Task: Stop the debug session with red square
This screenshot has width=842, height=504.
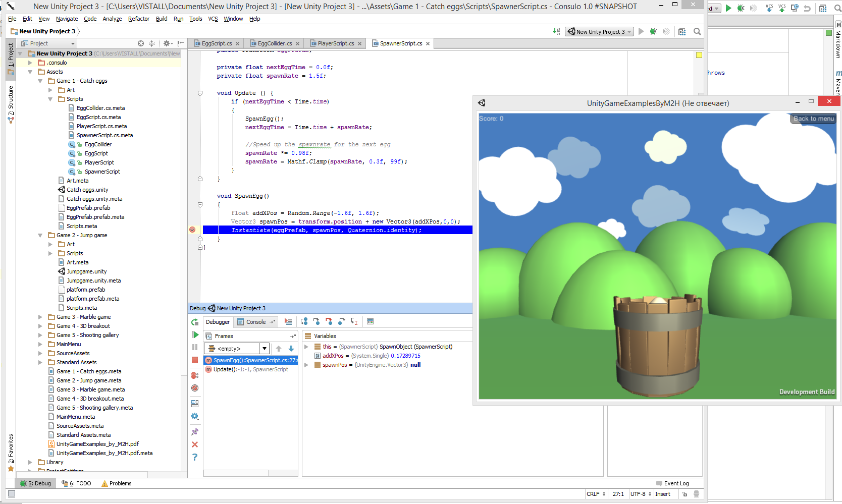Action: point(195,360)
